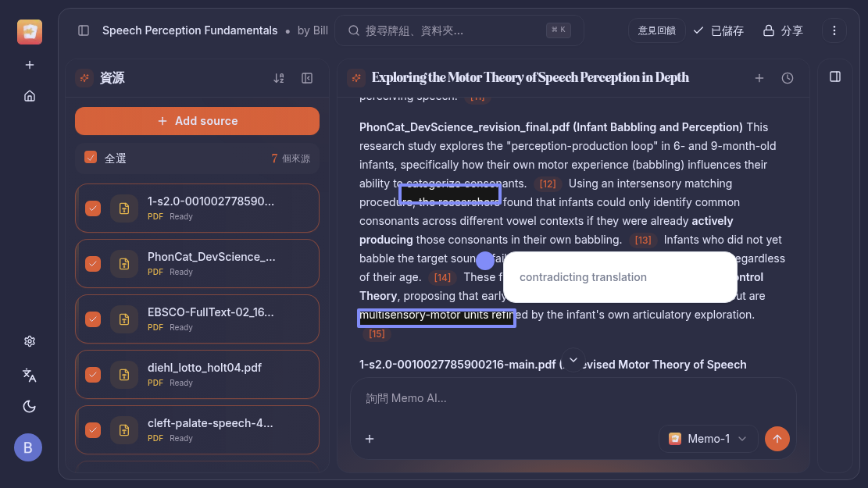Click the 意見回饋 feedback button

[656, 30]
